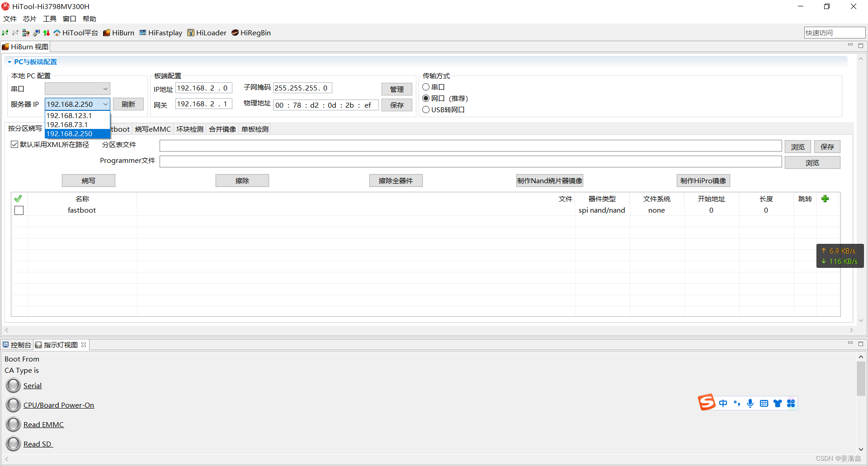Browse for the Programmer文件
868x466 pixels.
(812, 162)
